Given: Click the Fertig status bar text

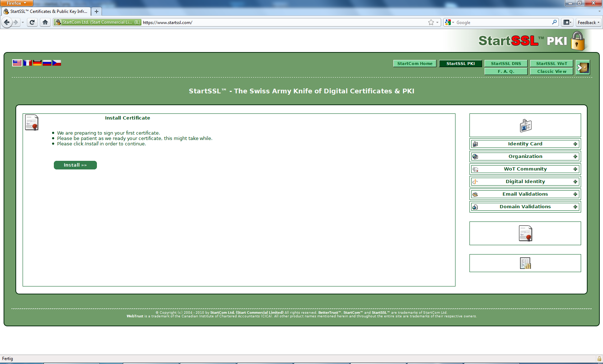Looking at the screenshot, I should pyautogui.click(x=8, y=359).
